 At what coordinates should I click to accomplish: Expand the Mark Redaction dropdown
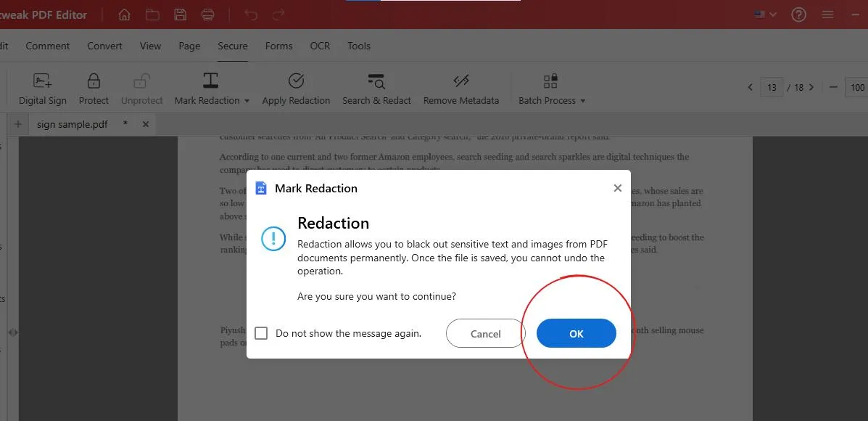(x=247, y=101)
